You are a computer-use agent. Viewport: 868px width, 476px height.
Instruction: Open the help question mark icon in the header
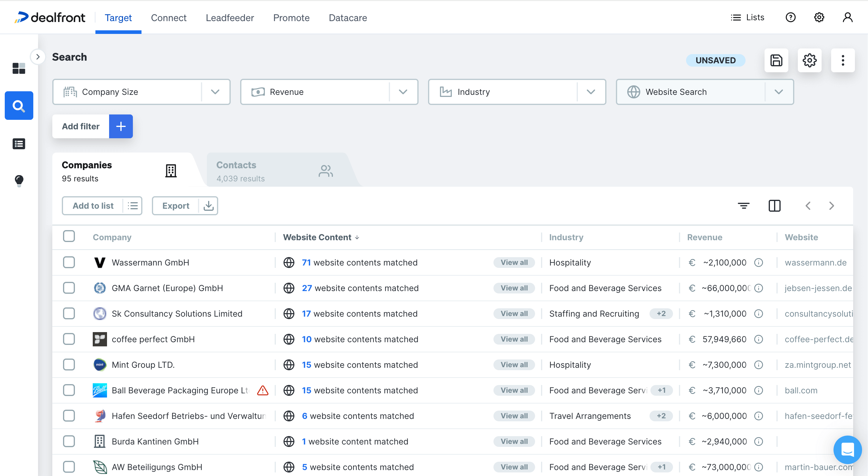790,17
